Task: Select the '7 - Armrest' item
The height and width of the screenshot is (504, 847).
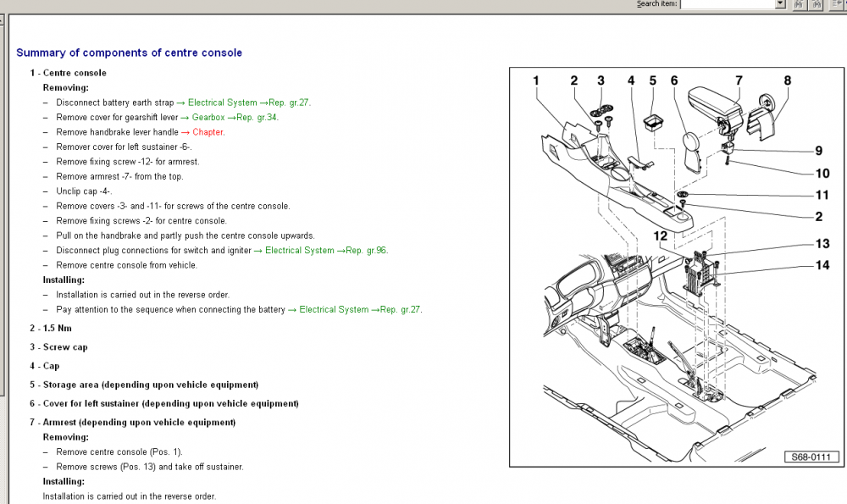Action: click(x=133, y=423)
